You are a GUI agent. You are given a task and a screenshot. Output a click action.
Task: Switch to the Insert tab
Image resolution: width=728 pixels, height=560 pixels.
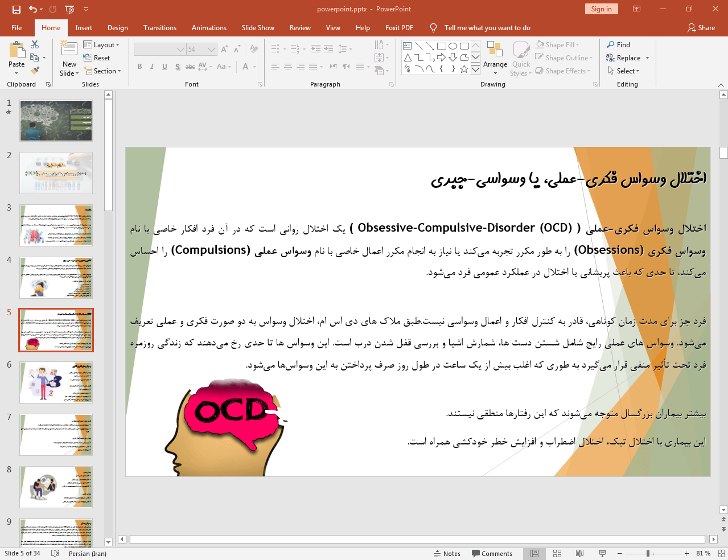point(84,28)
